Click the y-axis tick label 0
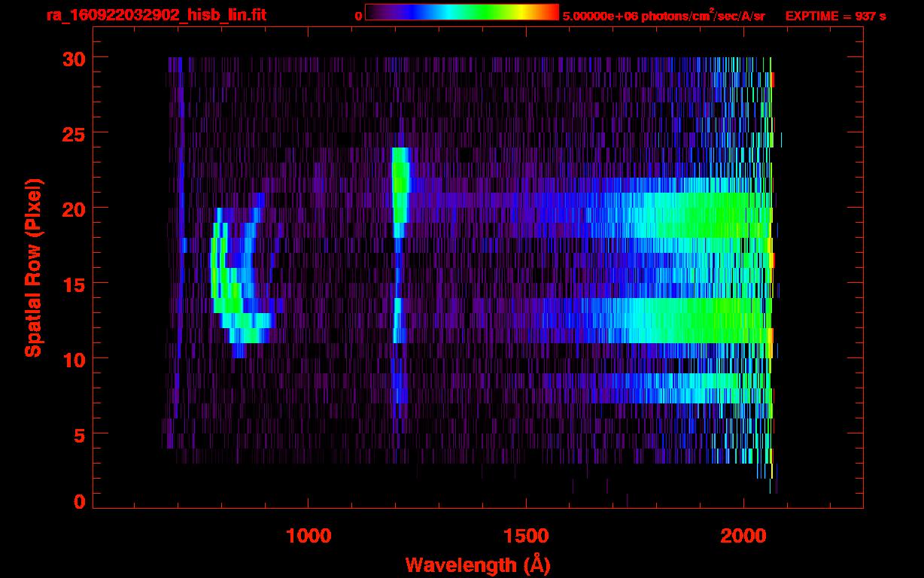This screenshot has height=578, width=924. pos(79,502)
